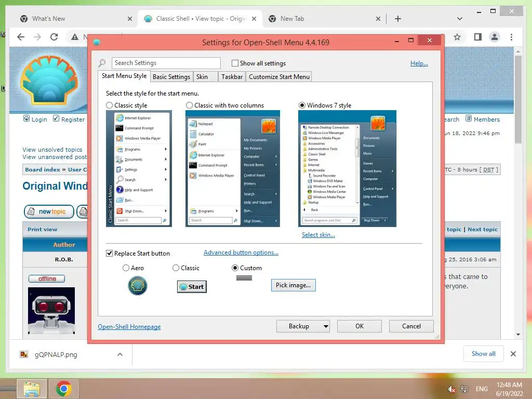The height and width of the screenshot is (399, 532).
Task: Select the Windows 7 style option
Action: click(302, 105)
